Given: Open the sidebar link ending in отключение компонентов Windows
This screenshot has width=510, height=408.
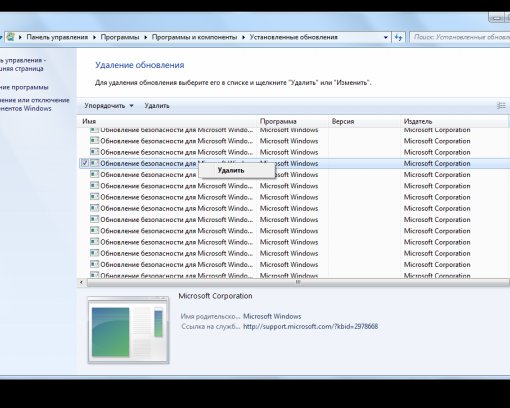Looking at the screenshot, I should 35,104.
